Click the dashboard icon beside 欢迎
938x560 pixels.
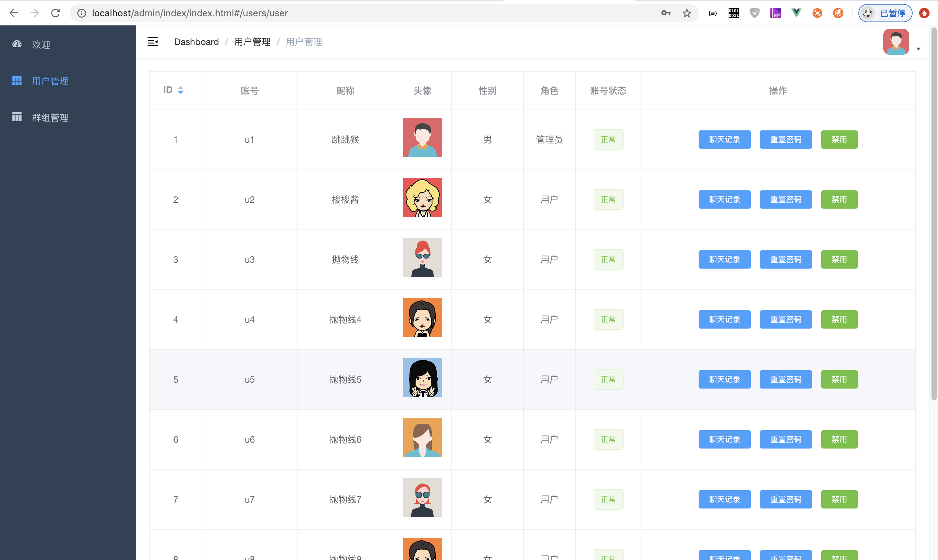17,44
